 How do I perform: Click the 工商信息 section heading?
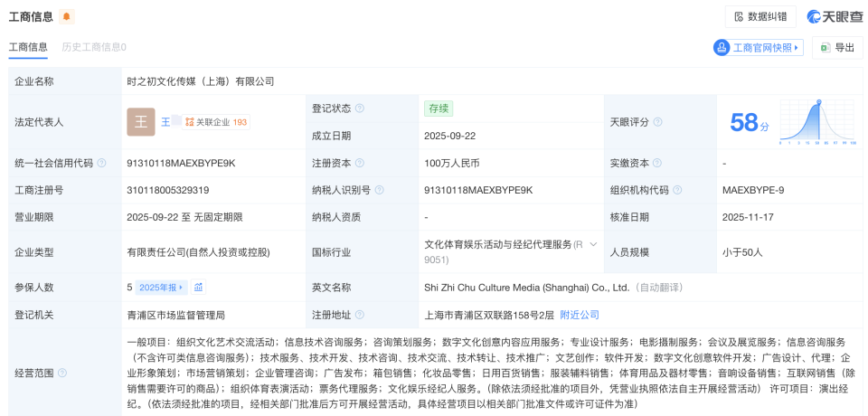(31, 16)
